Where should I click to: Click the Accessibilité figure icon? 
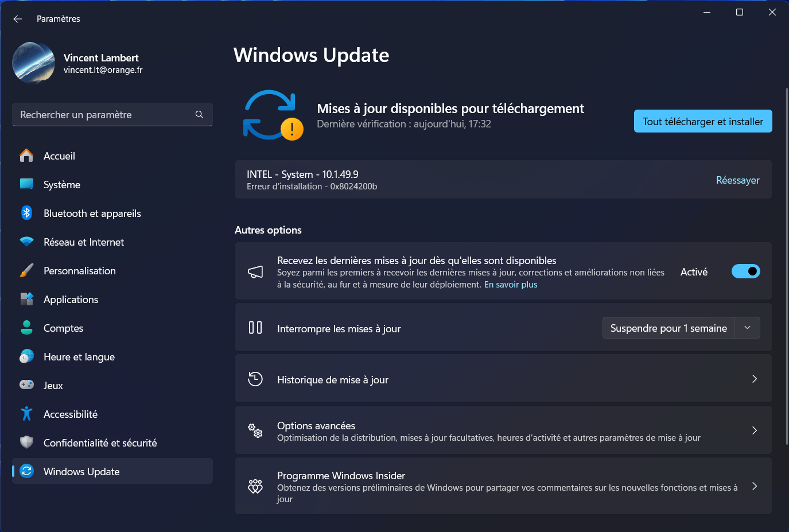[x=26, y=414]
